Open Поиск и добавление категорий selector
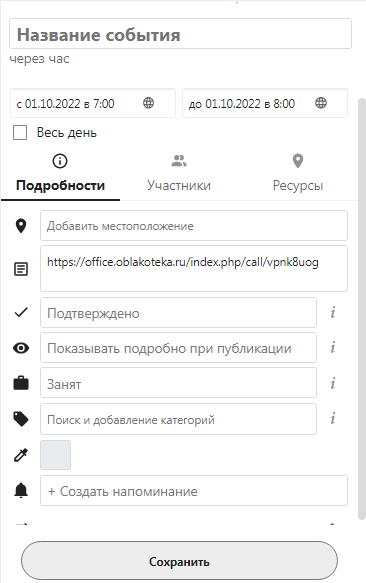The height and width of the screenshot is (583, 366). tap(179, 419)
